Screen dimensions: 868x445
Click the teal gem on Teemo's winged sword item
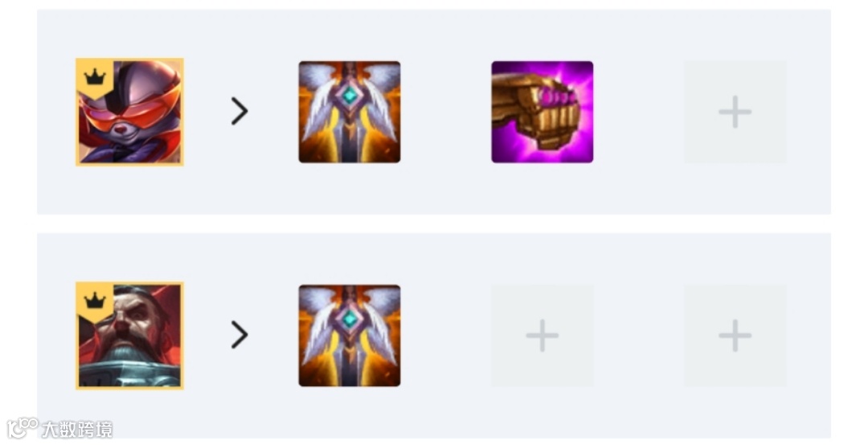[x=350, y=96]
